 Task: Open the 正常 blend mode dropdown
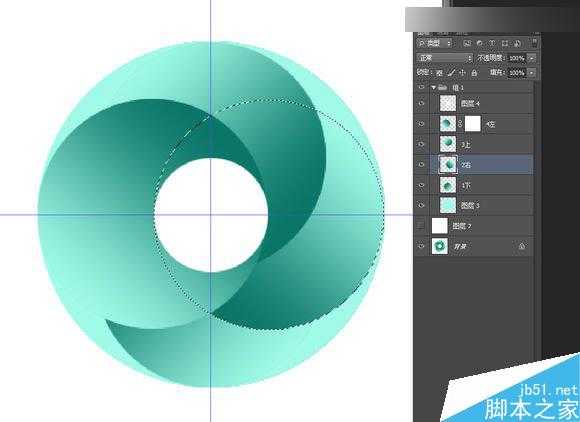pyautogui.click(x=445, y=58)
